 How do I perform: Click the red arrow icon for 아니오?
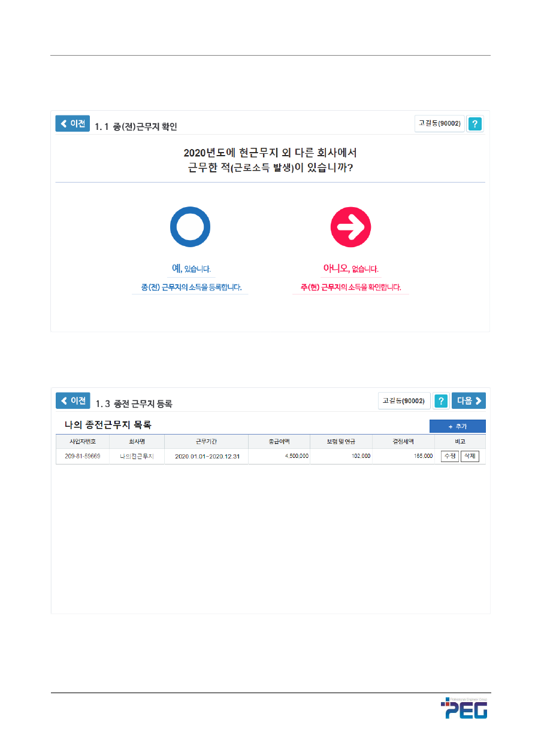tap(350, 227)
